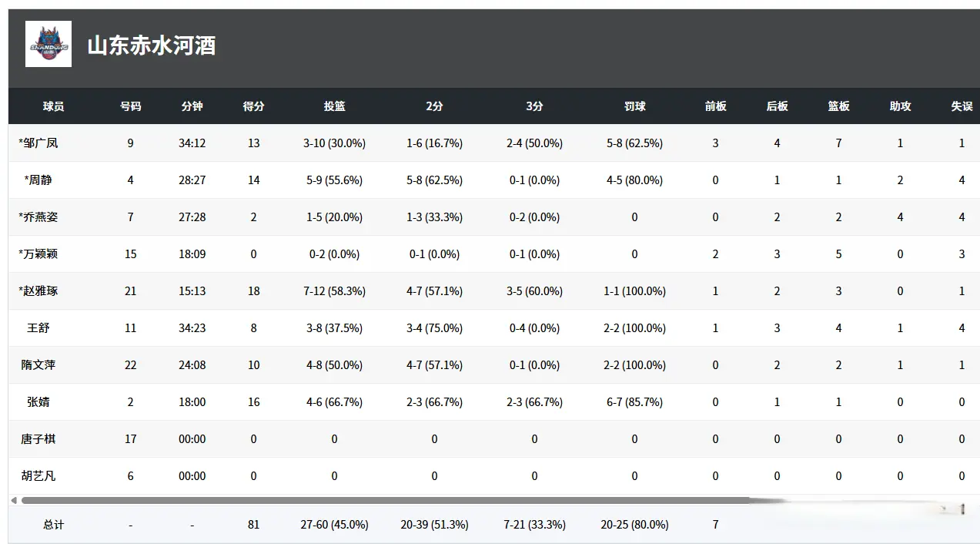Click the 总计 totals row label
This screenshot has height=544, width=980.
[53, 525]
